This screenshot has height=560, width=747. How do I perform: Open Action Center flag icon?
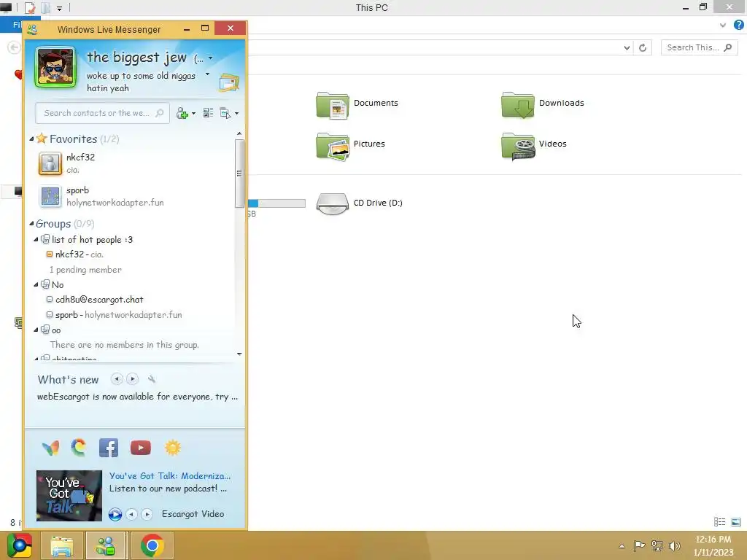tap(639, 545)
